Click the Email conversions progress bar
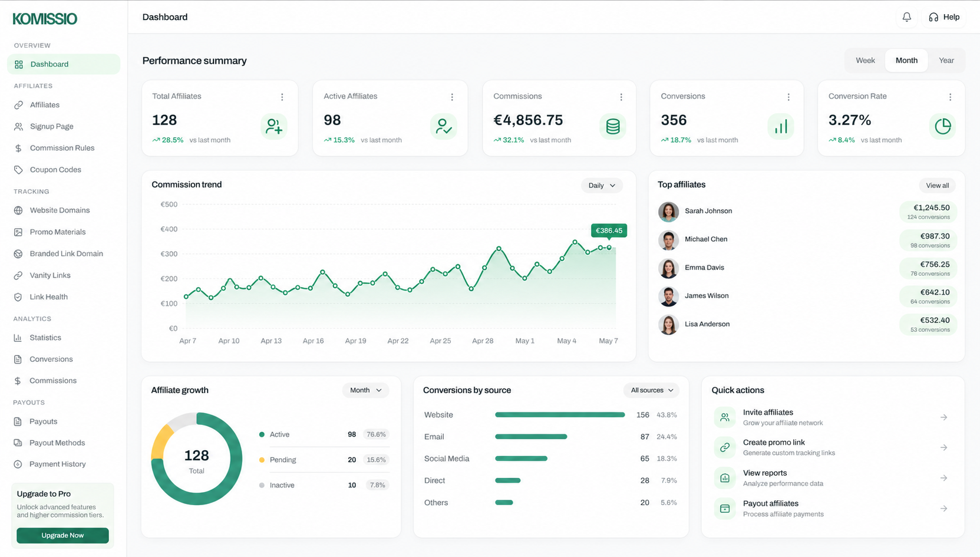This screenshot has height=557, width=980. coord(531,437)
